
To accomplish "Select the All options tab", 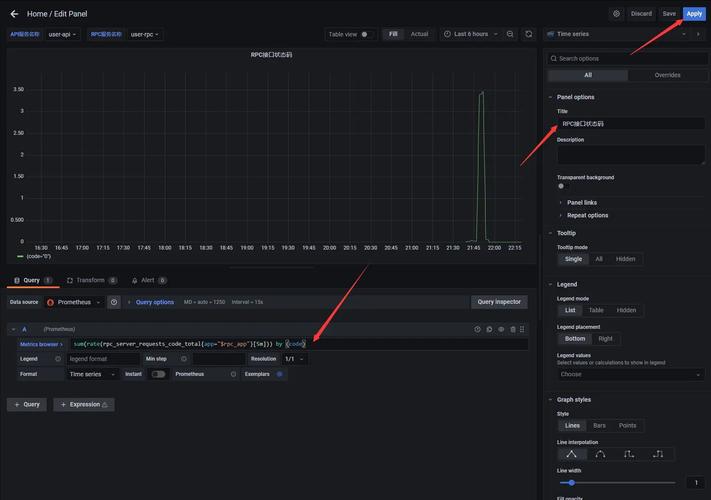I will (588, 75).
